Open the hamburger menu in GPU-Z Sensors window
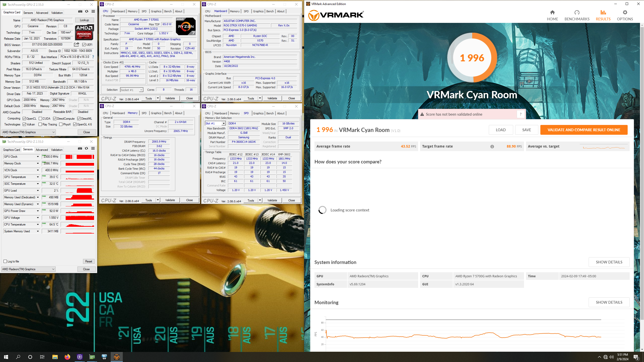This screenshot has height=362, width=644. click(93, 149)
